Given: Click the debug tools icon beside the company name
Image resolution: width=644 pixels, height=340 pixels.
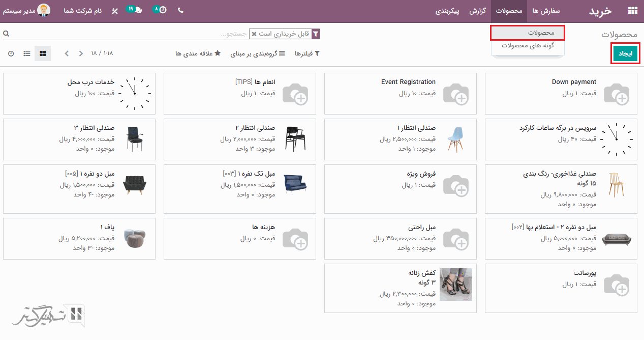Looking at the screenshot, I should click(x=114, y=11).
